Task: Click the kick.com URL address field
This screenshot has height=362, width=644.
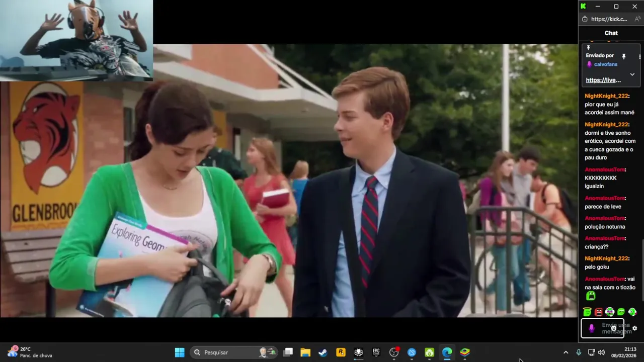Action: tap(609, 19)
